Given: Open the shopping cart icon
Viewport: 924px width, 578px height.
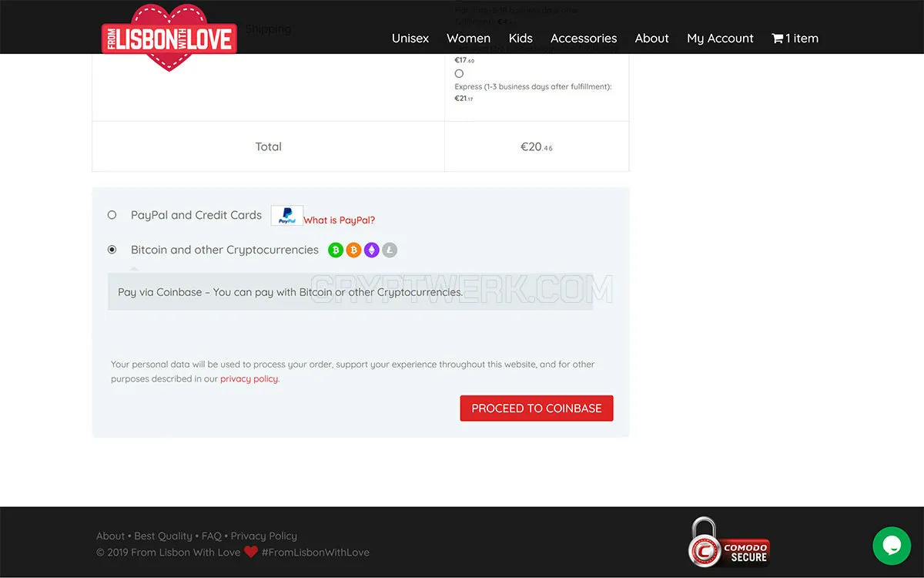Looking at the screenshot, I should point(777,38).
